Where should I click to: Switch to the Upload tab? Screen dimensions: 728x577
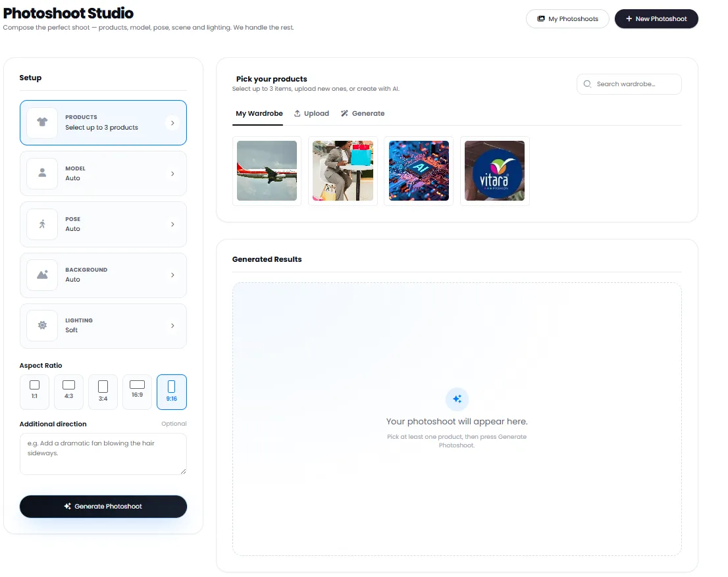tap(311, 113)
